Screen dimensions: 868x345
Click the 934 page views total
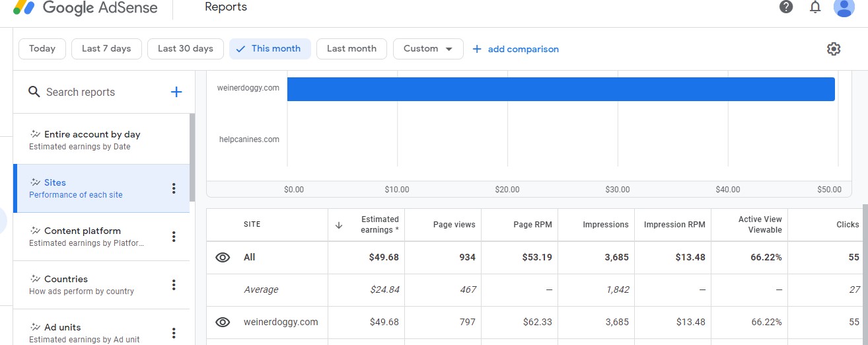point(467,258)
